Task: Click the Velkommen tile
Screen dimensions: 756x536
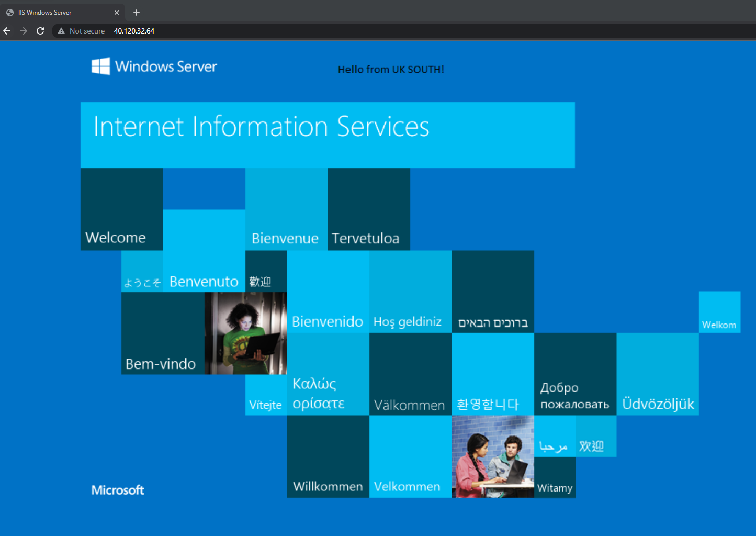Action: (x=411, y=456)
